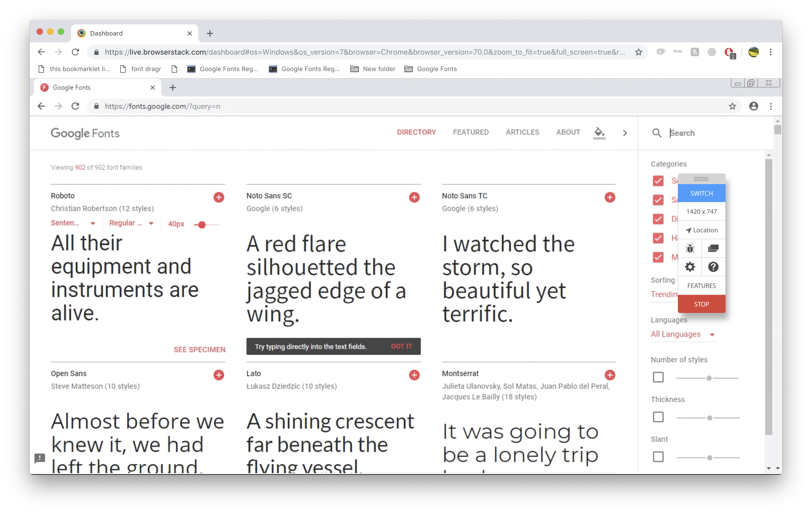Uncheck the fifth category checkbox (M…)
The height and width of the screenshot is (514, 812).
pos(658,257)
